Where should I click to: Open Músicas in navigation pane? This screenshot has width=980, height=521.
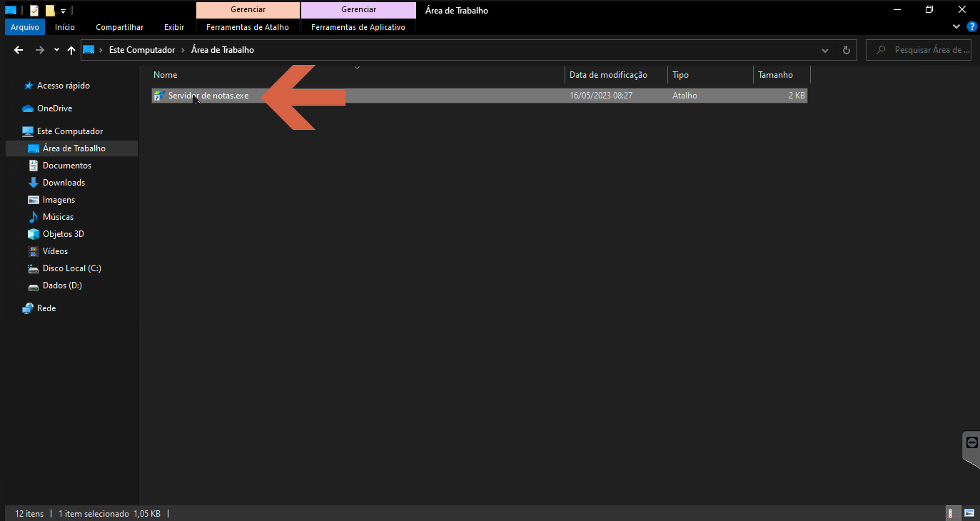coord(58,217)
